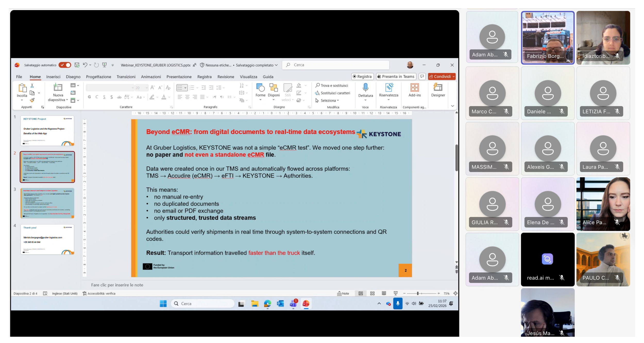644x343 pixels.
Task: Open the Designer pane icon
Action: pos(438,88)
